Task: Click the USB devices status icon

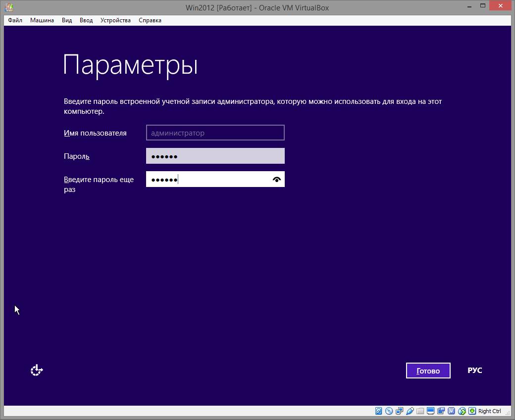Action: pyautogui.click(x=410, y=411)
